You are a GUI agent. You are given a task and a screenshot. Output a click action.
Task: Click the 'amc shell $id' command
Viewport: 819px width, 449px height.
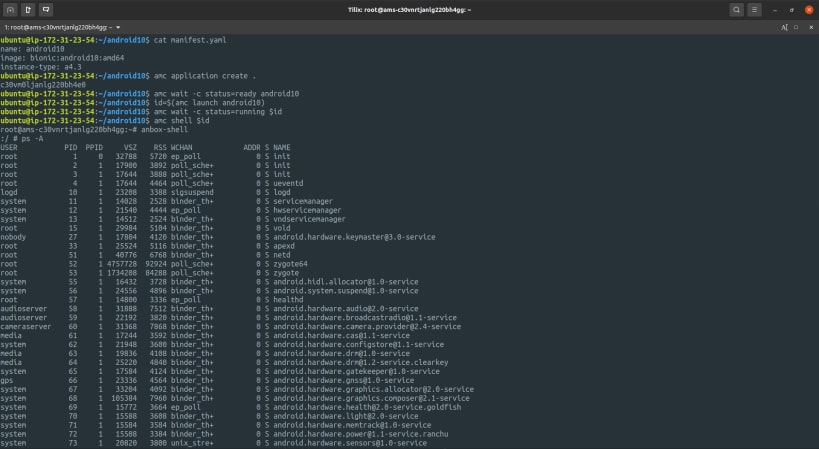click(181, 121)
